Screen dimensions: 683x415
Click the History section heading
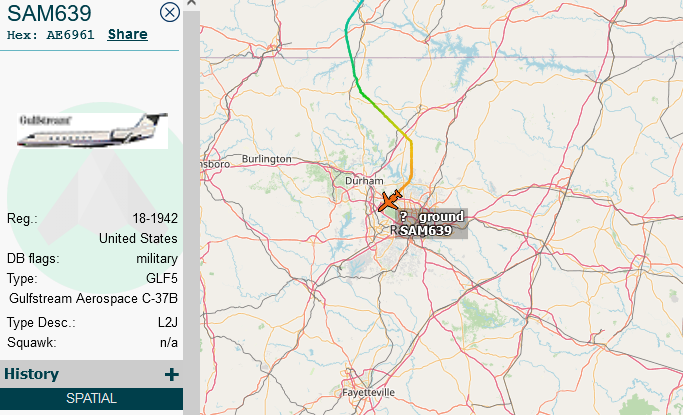click(x=31, y=374)
